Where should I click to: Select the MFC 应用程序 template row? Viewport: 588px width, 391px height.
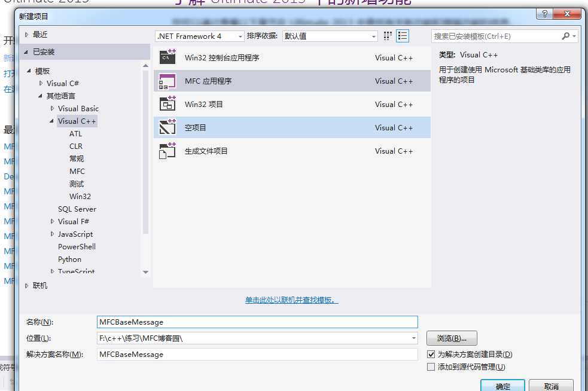[x=292, y=81]
